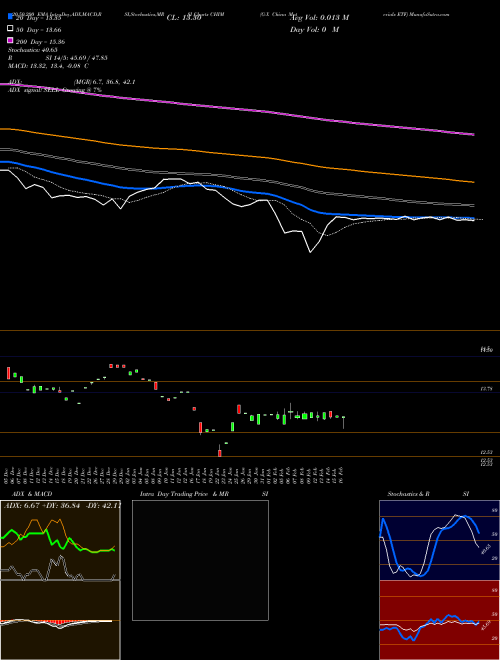Click the magenta 200 Day legend swatch
500x660 pixels.
(x=10, y=41)
